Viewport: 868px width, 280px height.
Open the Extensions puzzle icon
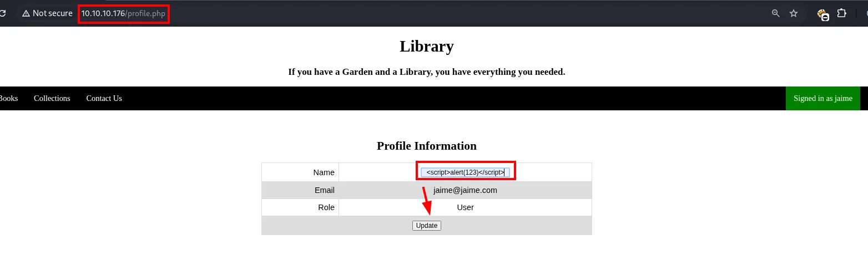tap(842, 13)
